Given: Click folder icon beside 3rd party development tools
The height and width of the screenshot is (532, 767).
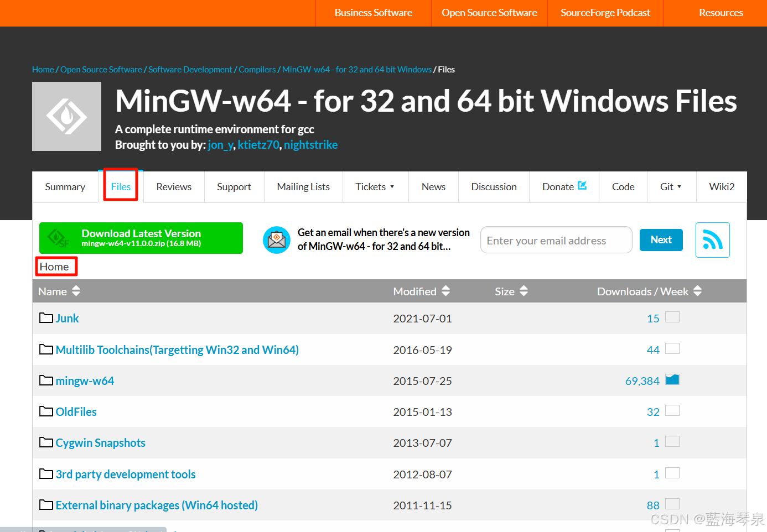Looking at the screenshot, I should [46, 474].
